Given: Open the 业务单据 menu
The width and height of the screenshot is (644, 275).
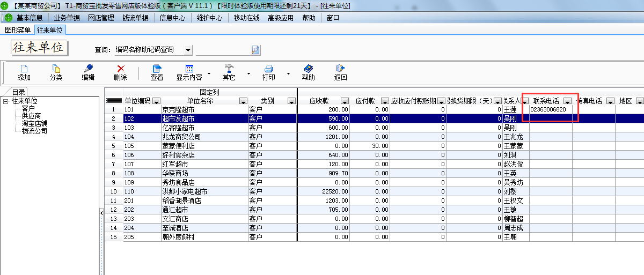Looking at the screenshot, I should (x=67, y=18).
